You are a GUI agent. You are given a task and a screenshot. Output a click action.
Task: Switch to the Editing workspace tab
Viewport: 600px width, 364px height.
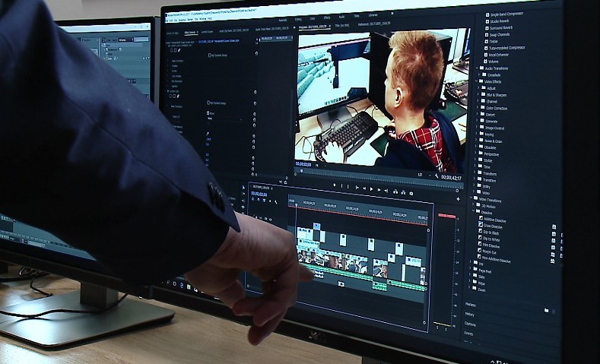(297, 19)
